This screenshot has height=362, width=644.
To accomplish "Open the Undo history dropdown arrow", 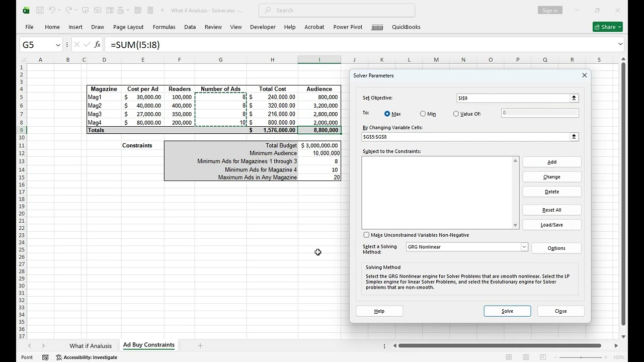I will coord(59,10).
